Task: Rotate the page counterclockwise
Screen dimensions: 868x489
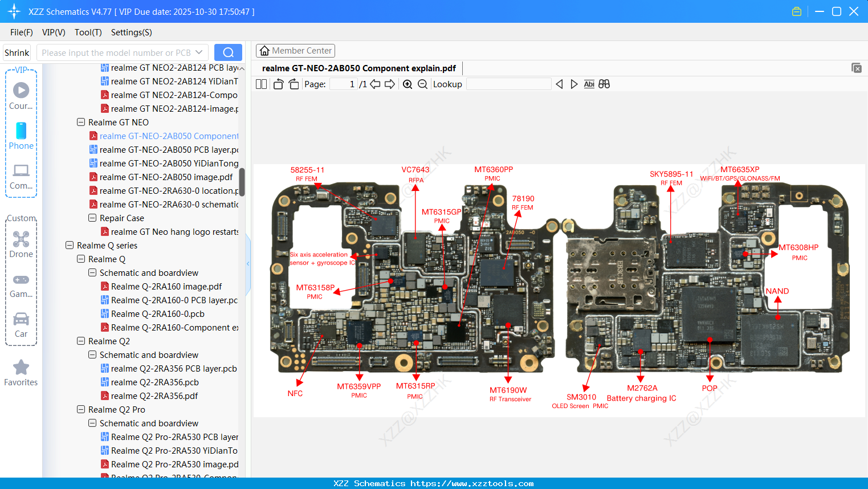Action: tap(278, 84)
